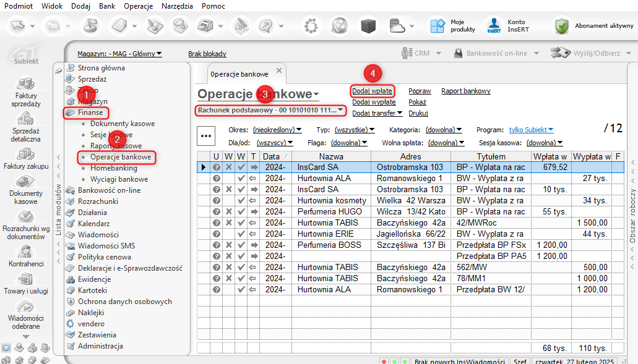Open Konto InsERT account
This screenshot has width=638, height=364.
pyautogui.click(x=507, y=26)
